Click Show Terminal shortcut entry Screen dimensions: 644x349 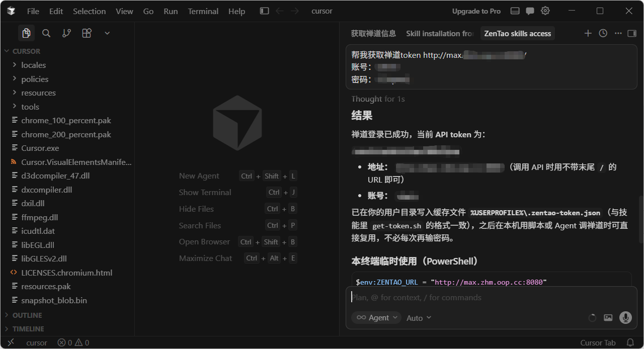pyautogui.click(x=237, y=192)
